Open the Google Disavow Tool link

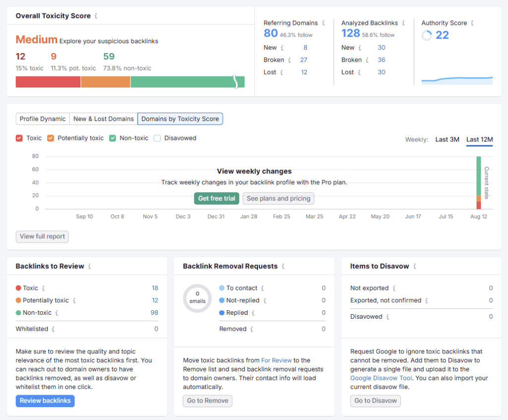coord(381,378)
